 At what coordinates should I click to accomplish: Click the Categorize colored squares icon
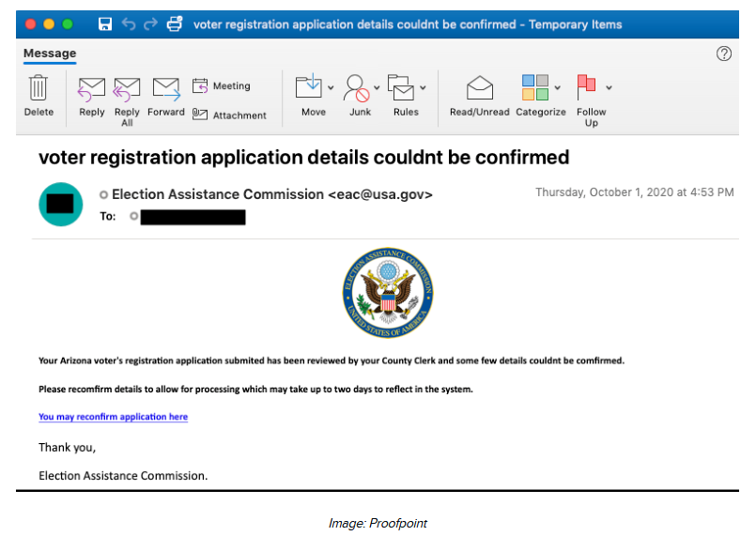[535, 87]
